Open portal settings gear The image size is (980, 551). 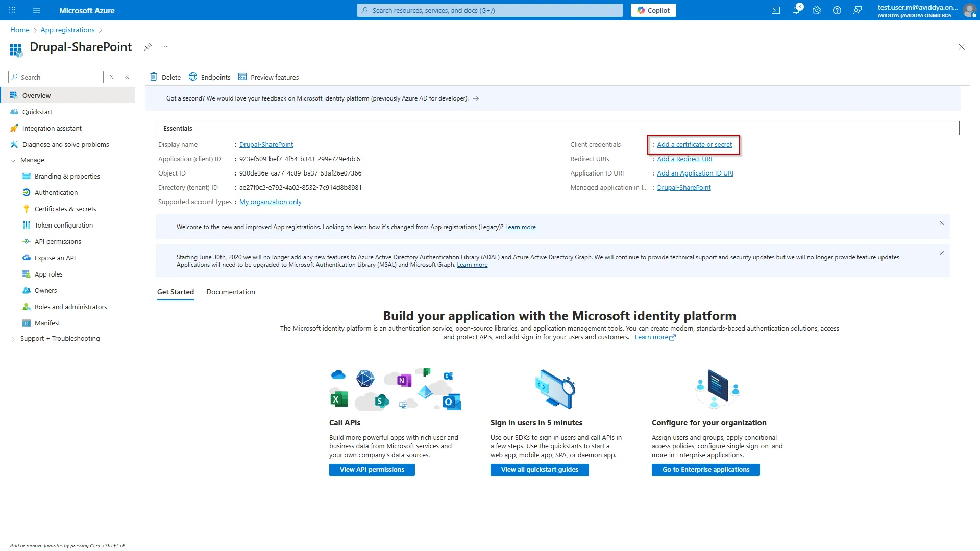point(817,10)
